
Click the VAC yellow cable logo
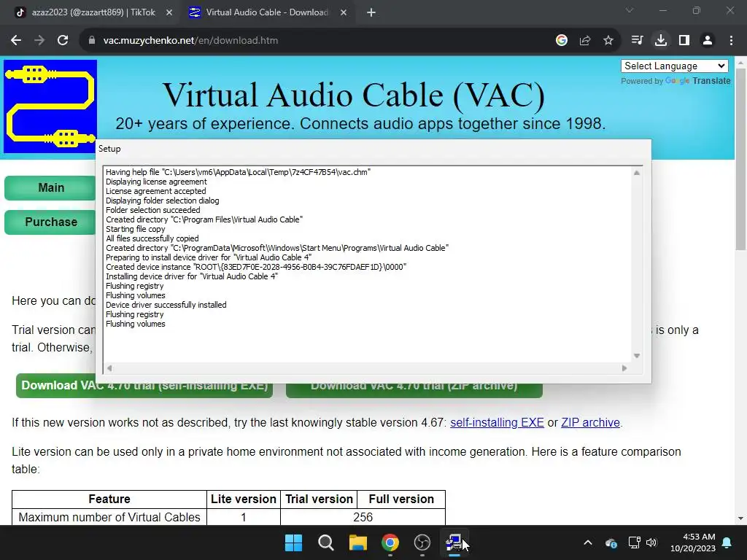click(50, 106)
